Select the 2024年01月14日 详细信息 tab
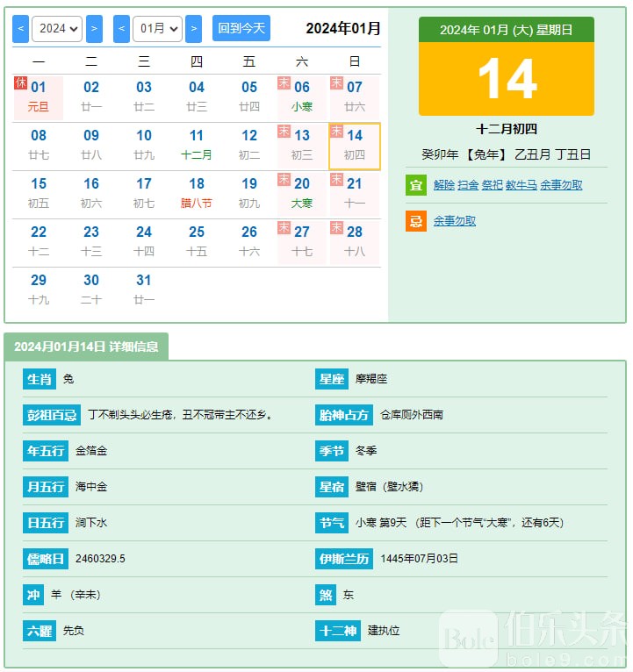This screenshot has height=672, width=633. 86,347
